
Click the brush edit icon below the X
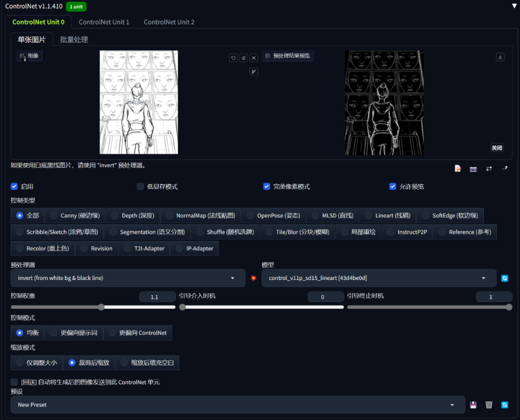pyautogui.click(x=254, y=72)
